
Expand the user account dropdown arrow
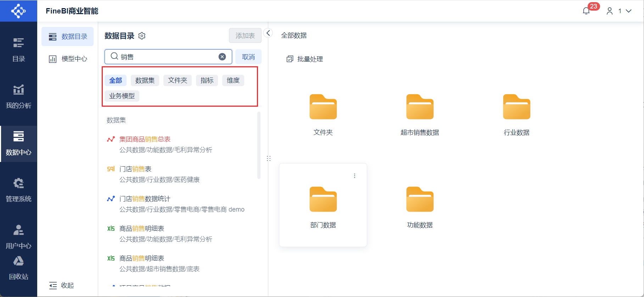pos(629,11)
